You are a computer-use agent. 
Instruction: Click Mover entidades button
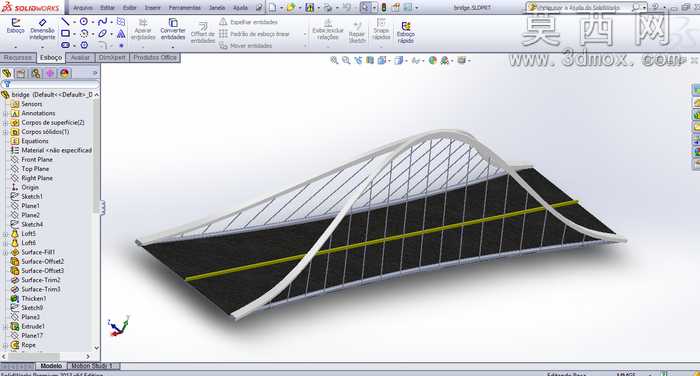tap(246, 46)
